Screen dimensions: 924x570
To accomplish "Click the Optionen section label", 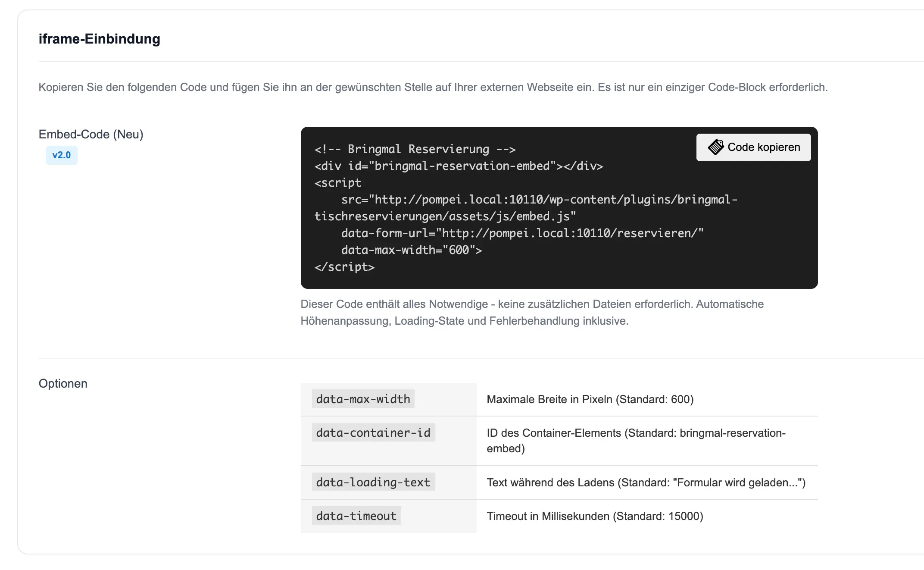I will 63,383.
